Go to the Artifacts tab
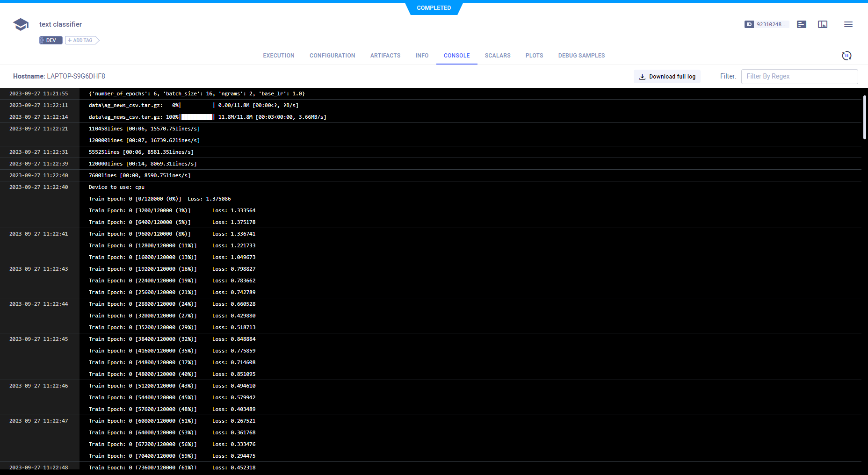The image size is (868, 475). [x=385, y=56]
